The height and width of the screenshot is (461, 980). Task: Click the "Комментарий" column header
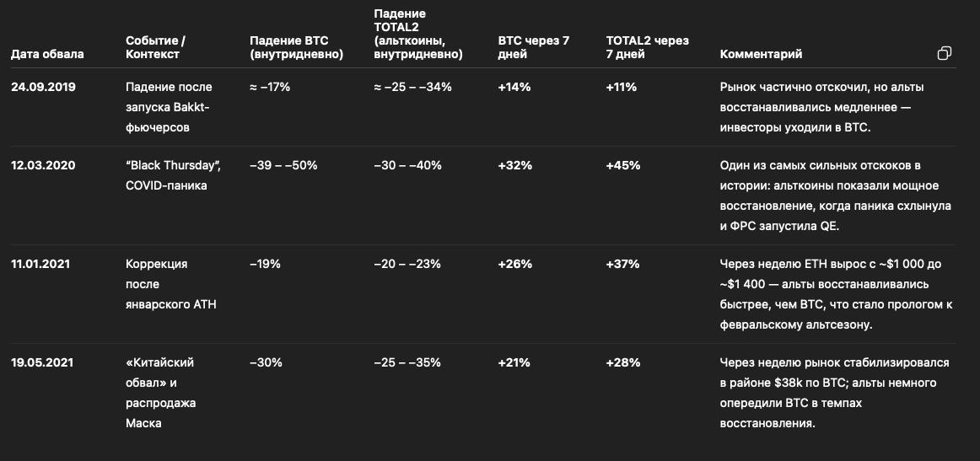click(761, 54)
